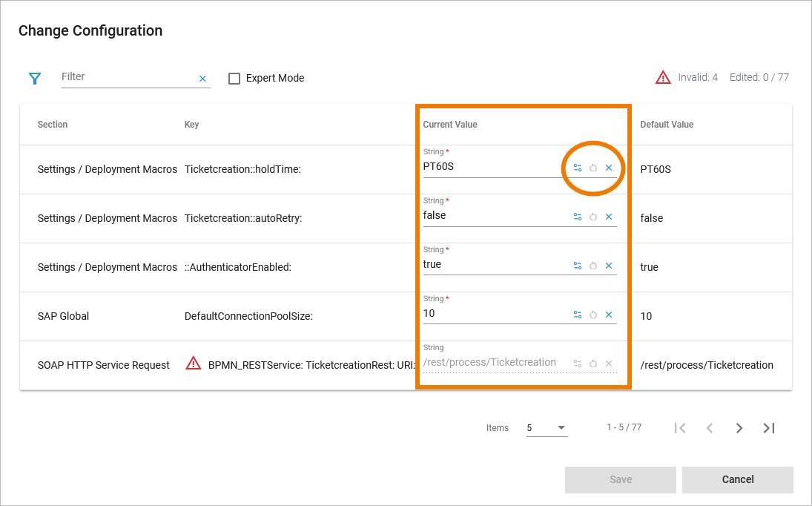Enable the Expert Mode checkbox
This screenshot has width=812, height=506.
pos(234,79)
